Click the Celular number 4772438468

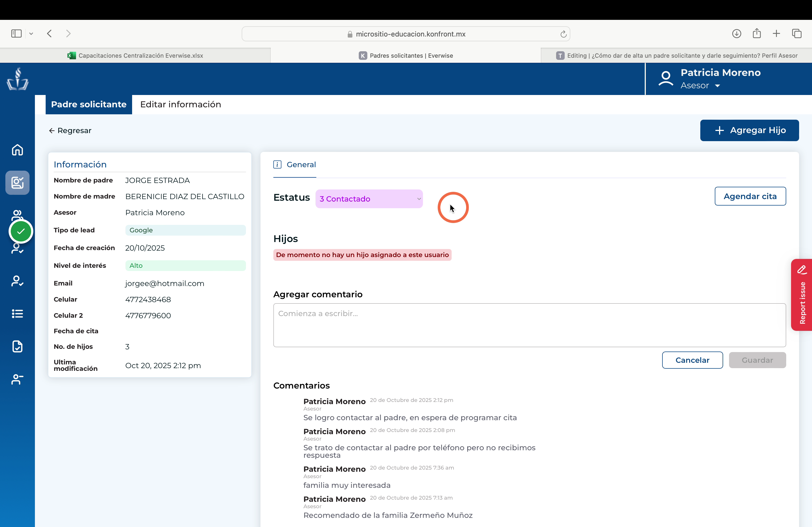[x=148, y=299]
